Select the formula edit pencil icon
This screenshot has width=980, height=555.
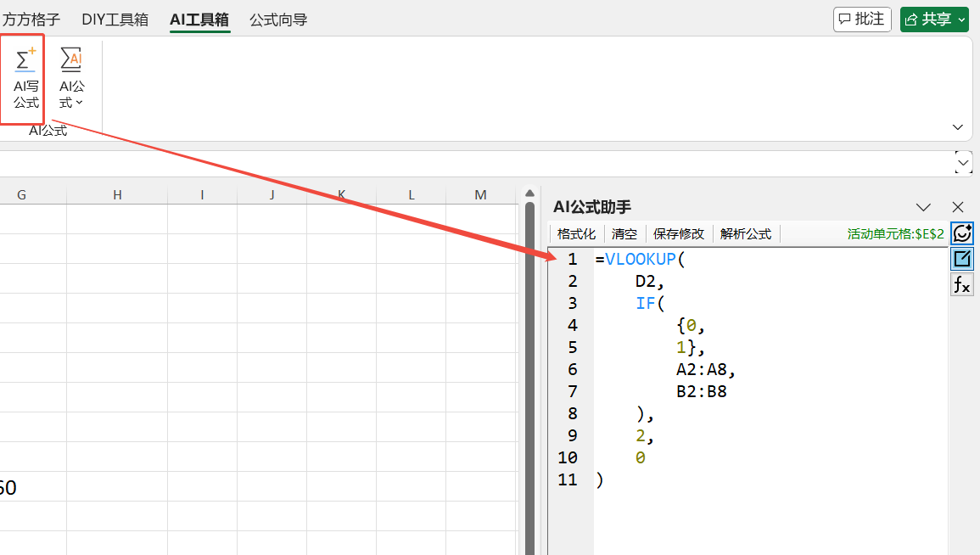[x=962, y=259]
